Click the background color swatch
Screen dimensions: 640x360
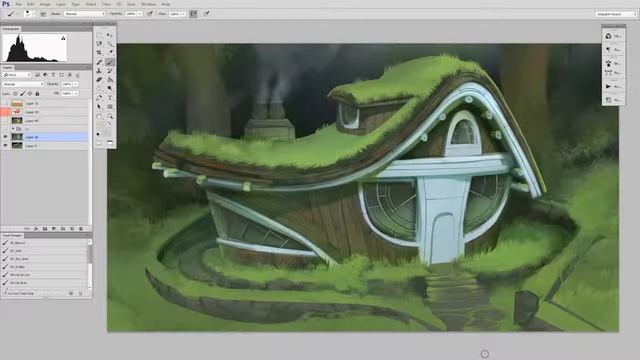pos(107,132)
